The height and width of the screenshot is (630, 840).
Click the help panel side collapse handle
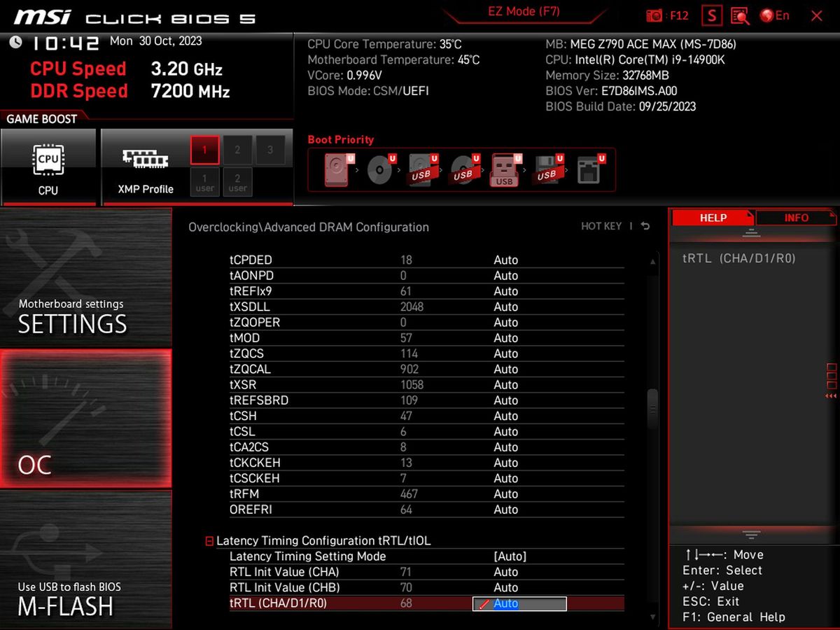(831, 381)
